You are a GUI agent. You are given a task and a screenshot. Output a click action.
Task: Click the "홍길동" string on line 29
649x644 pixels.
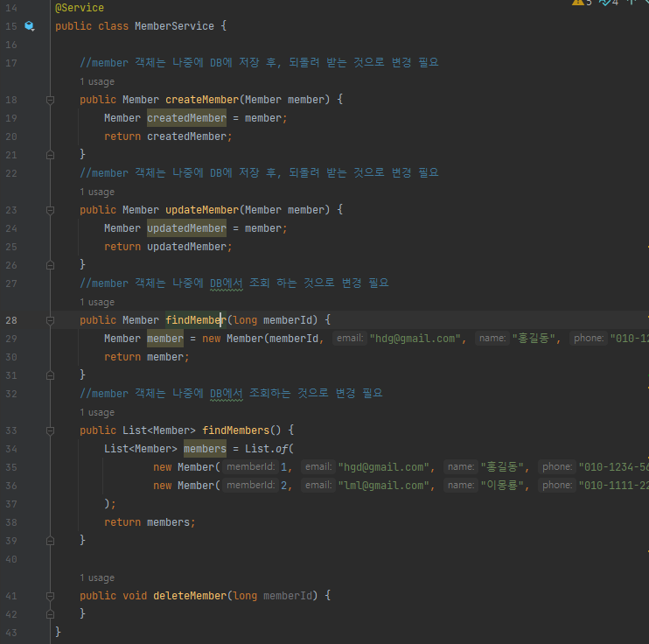[534, 339]
